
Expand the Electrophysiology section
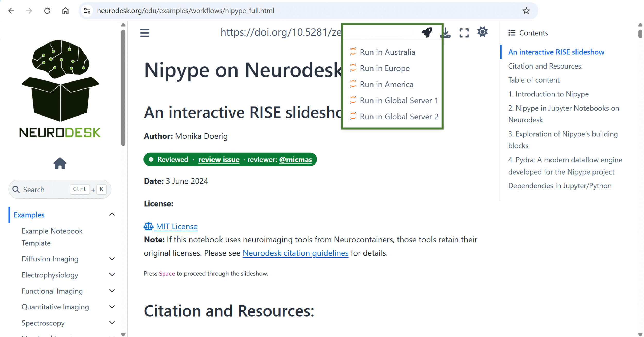(x=112, y=275)
